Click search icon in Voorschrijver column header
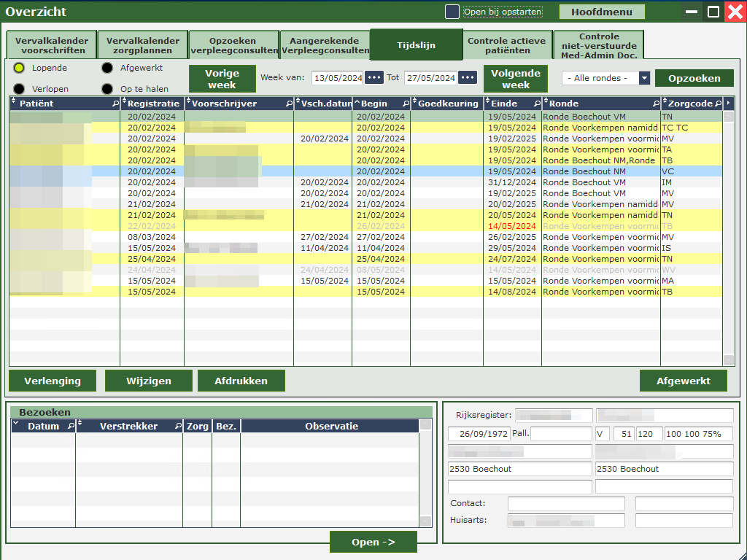This screenshot has width=747, height=560. click(288, 104)
